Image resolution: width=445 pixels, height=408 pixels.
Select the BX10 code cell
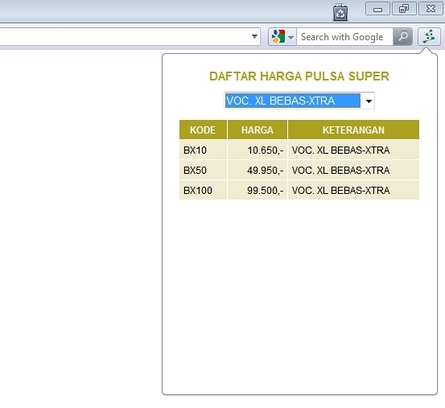pyautogui.click(x=203, y=150)
